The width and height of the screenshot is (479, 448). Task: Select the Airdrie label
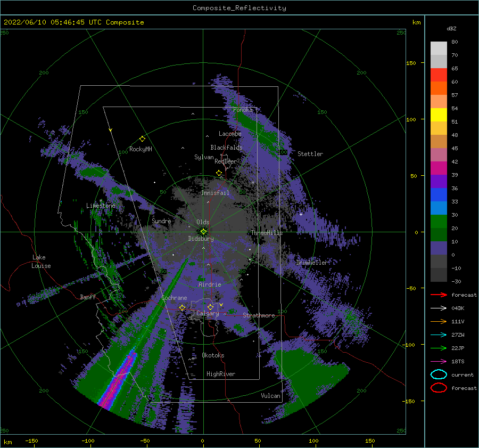click(x=210, y=284)
